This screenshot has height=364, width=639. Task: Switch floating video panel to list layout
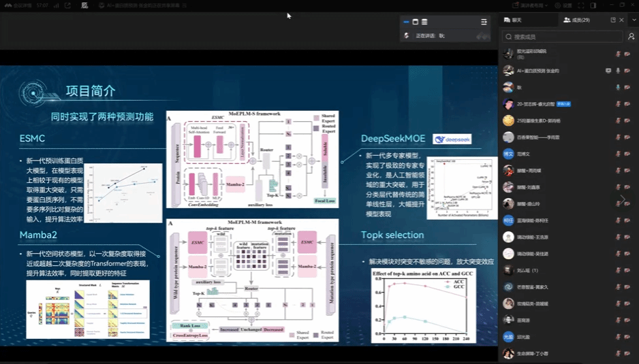(x=424, y=22)
